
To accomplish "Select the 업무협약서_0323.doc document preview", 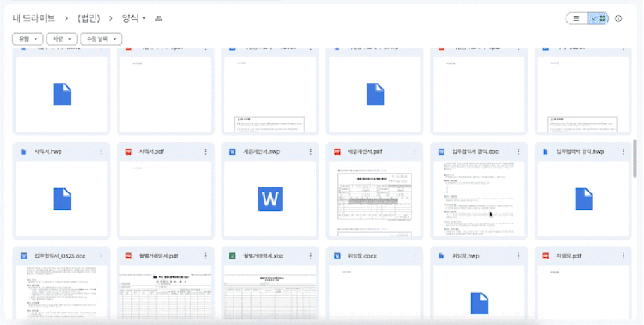I will pos(61,292).
